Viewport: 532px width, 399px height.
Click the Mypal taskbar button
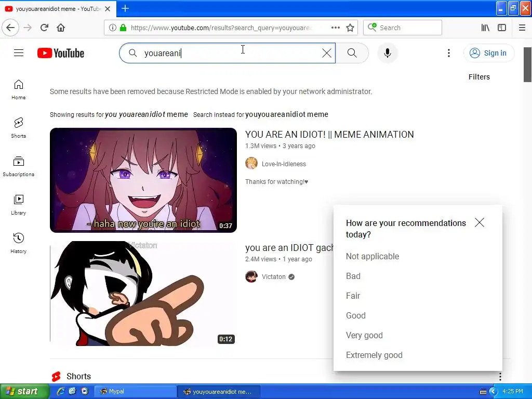click(x=135, y=392)
